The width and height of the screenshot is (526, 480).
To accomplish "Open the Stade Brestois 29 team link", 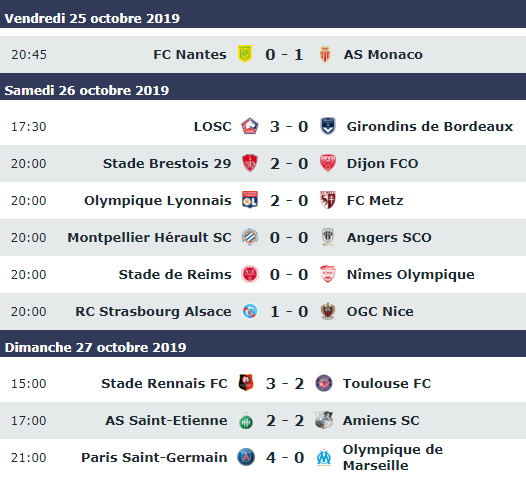I will [167, 163].
